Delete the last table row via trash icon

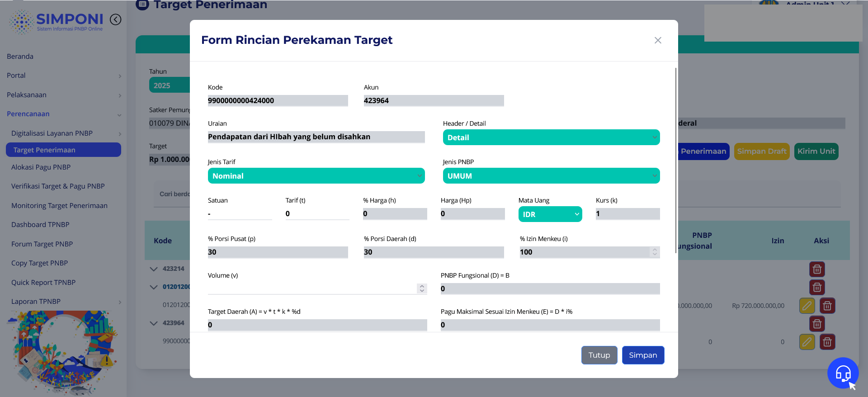[x=827, y=342]
